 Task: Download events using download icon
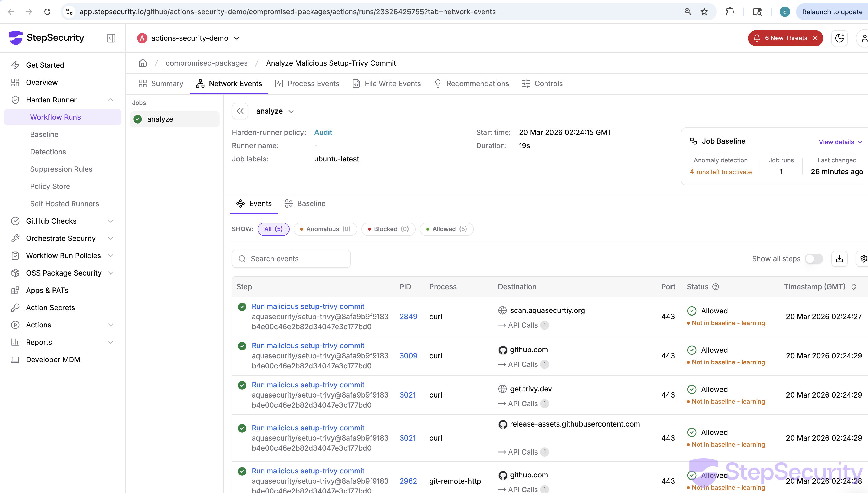[x=839, y=259]
